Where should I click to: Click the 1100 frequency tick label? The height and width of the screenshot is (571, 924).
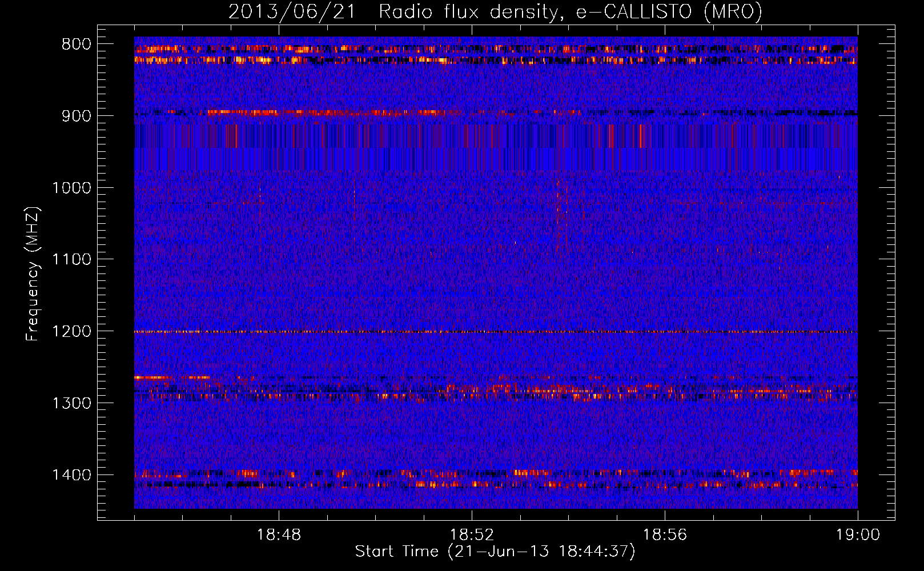click(x=71, y=260)
